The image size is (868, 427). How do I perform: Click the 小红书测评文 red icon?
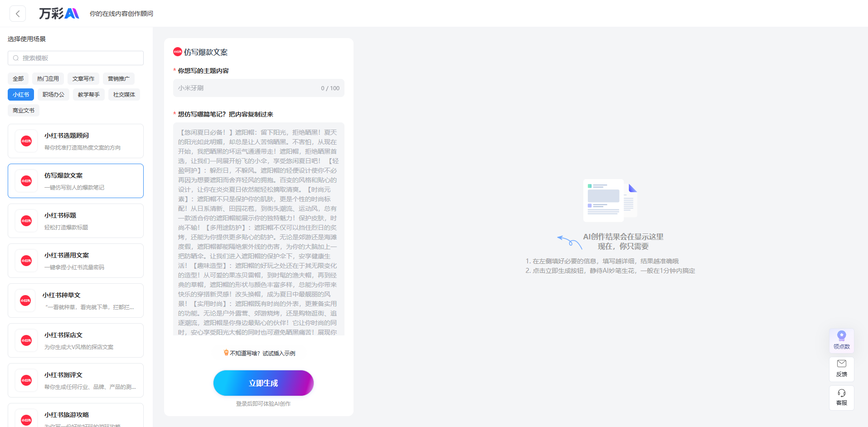point(26,380)
